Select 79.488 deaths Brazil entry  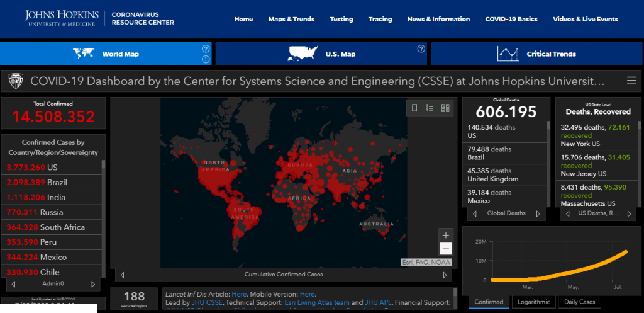[x=505, y=153]
